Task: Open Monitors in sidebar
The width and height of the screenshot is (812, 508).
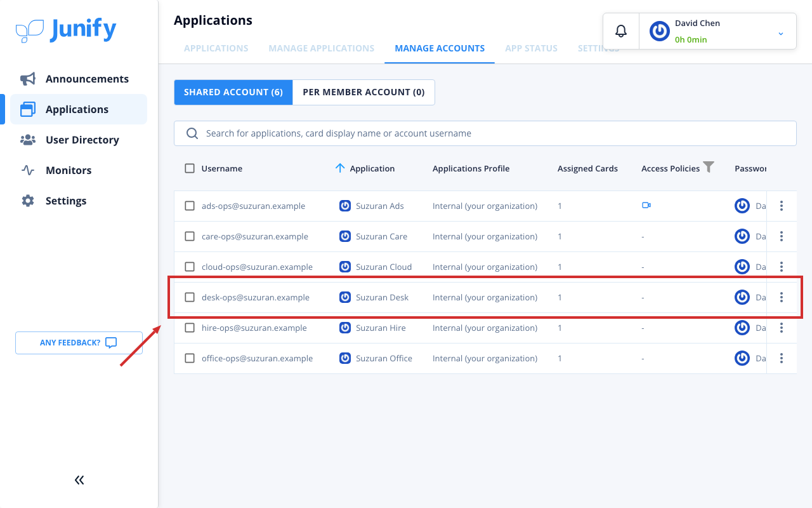Action: click(79, 170)
